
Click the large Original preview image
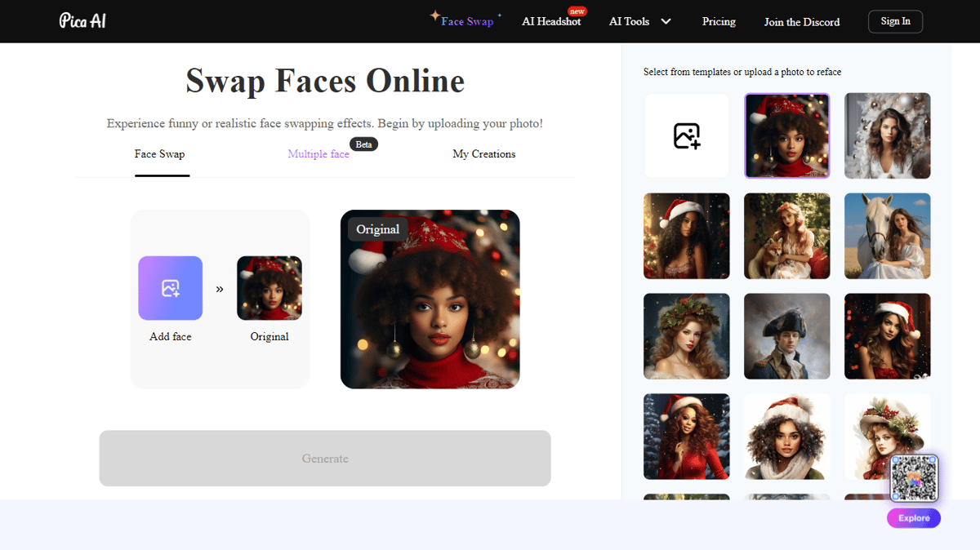click(x=430, y=299)
